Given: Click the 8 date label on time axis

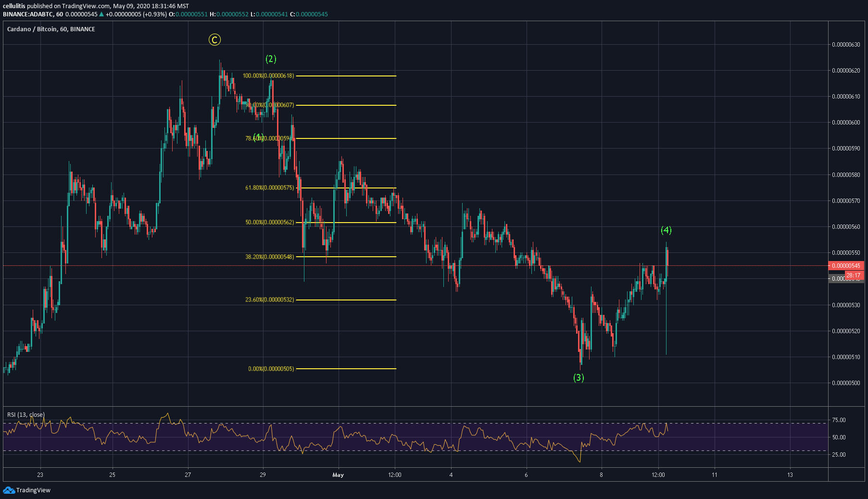Looking at the screenshot, I should pos(601,475).
